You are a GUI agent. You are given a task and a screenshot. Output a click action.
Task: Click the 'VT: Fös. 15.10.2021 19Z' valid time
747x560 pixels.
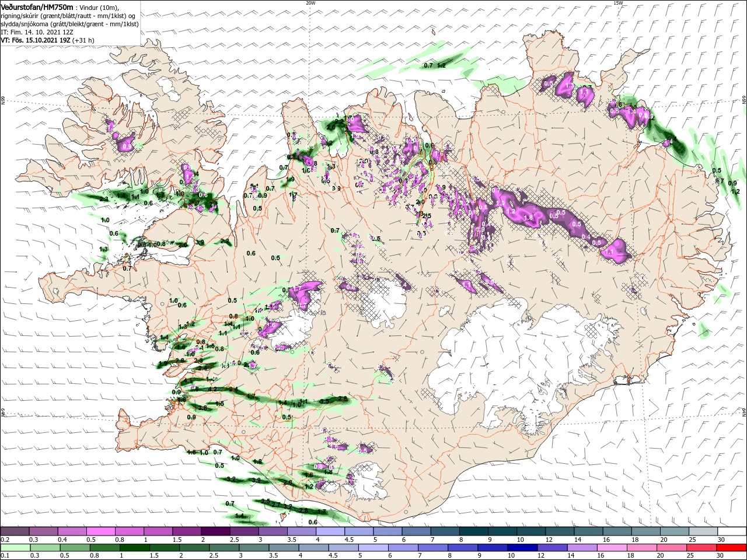[35, 40]
